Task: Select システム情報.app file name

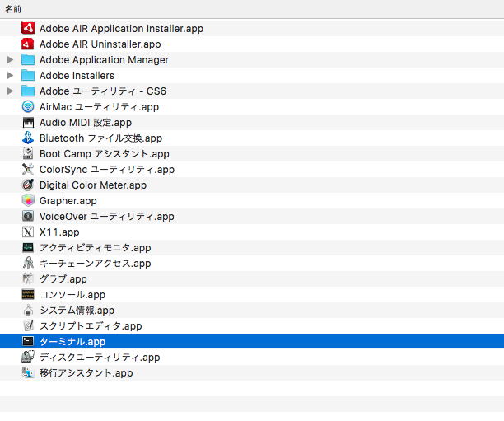Action: 77,311
